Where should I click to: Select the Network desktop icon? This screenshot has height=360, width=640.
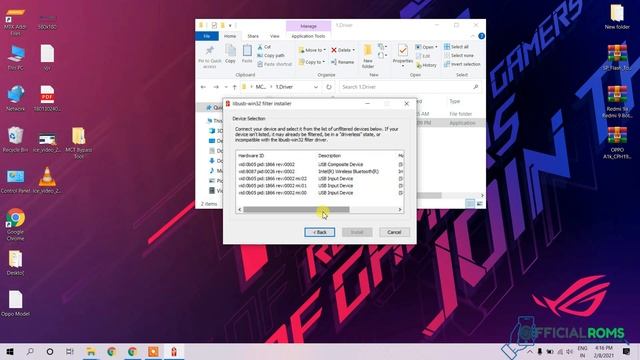tap(16, 99)
